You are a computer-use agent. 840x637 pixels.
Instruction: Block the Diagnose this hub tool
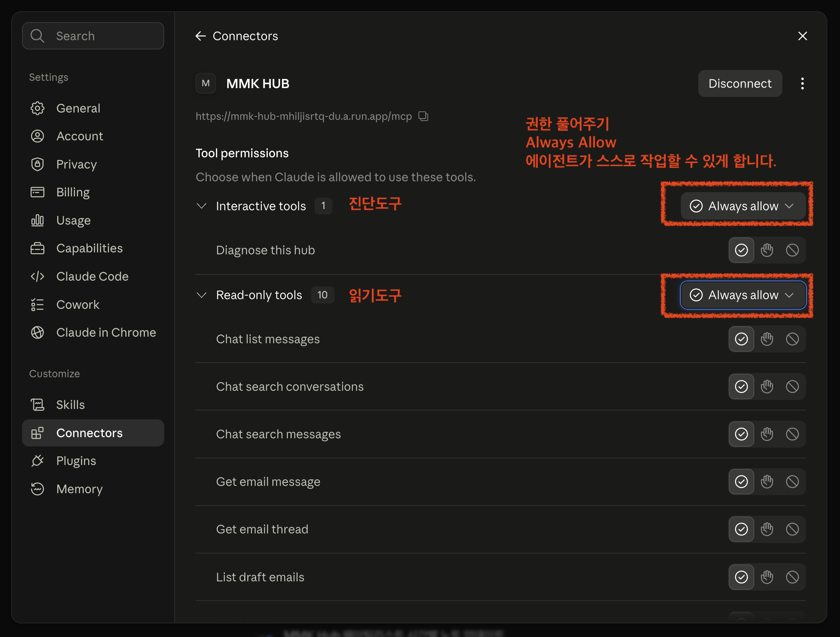point(792,250)
